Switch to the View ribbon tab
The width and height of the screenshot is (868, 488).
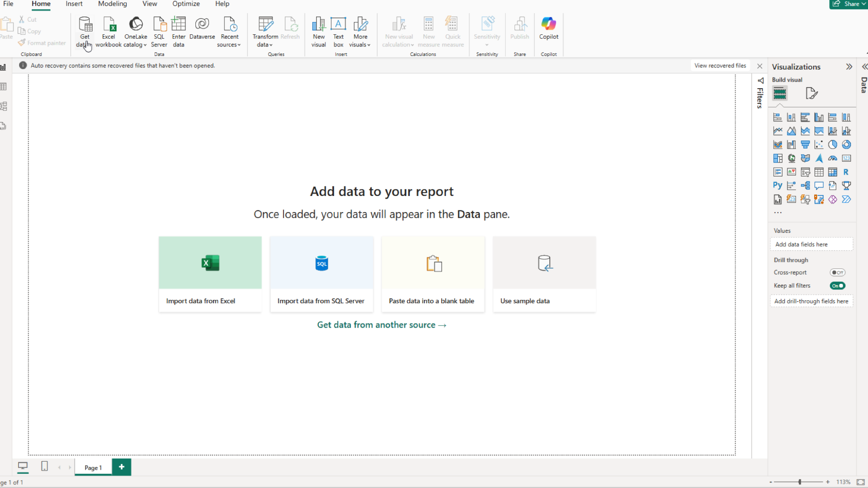150,4
